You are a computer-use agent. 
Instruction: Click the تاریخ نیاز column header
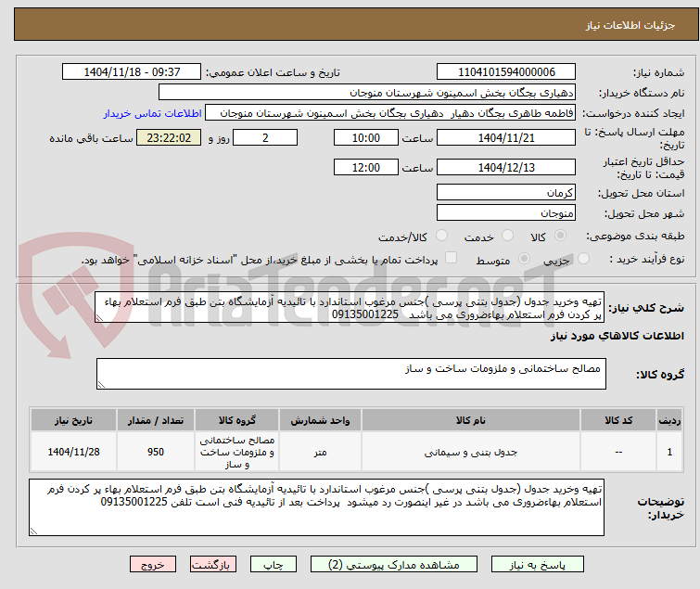(x=73, y=420)
